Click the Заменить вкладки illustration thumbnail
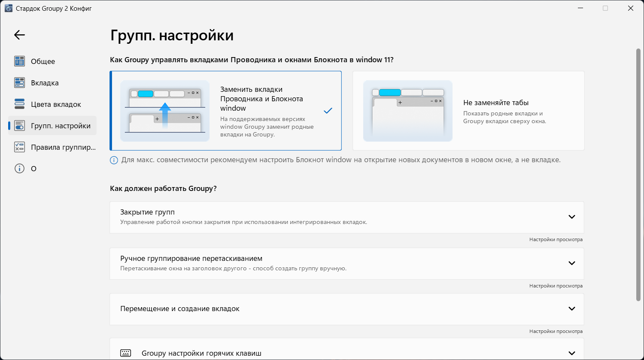The image size is (644, 360). coord(165,111)
